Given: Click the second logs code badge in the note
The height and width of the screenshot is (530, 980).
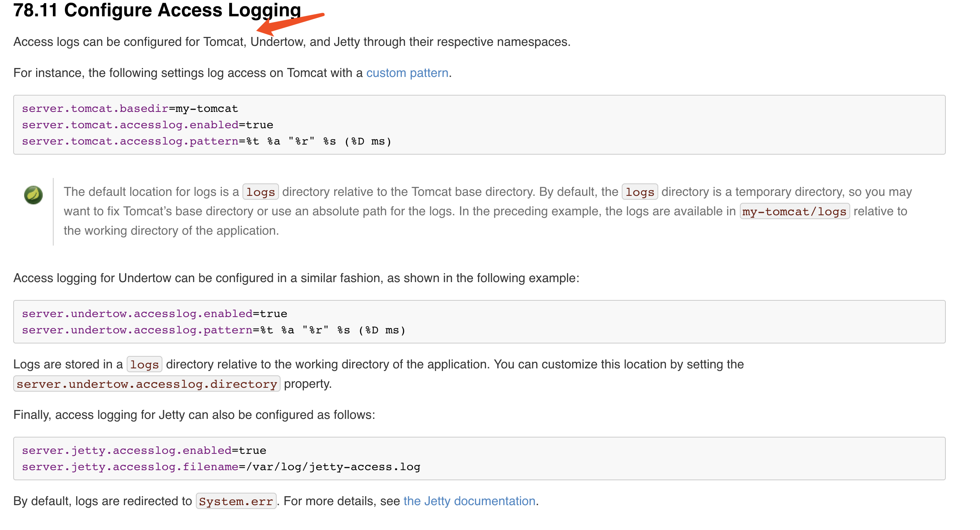Looking at the screenshot, I should (639, 191).
